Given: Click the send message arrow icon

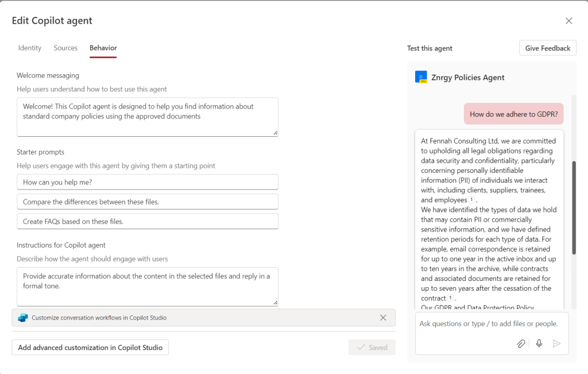Looking at the screenshot, I should [x=556, y=344].
